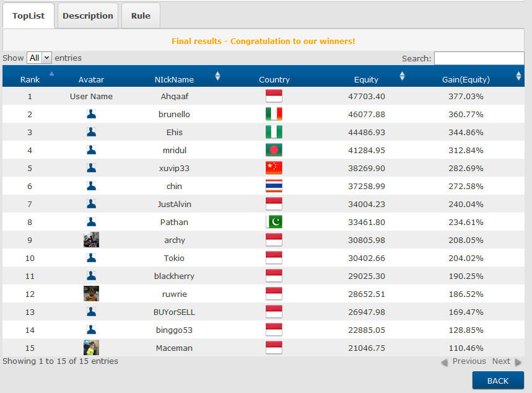Click the flag in blackherry's row
Image resolution: width=532 pixels, height=393 pixels.
pos(274,276)
